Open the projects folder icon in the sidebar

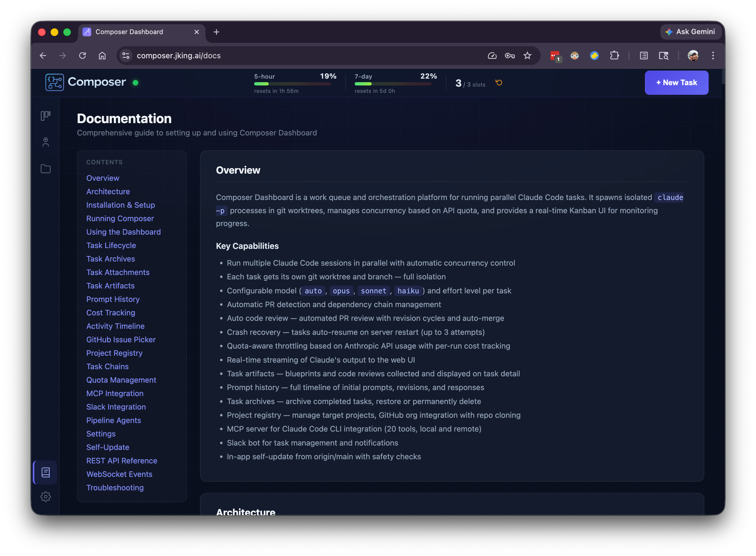45,169
